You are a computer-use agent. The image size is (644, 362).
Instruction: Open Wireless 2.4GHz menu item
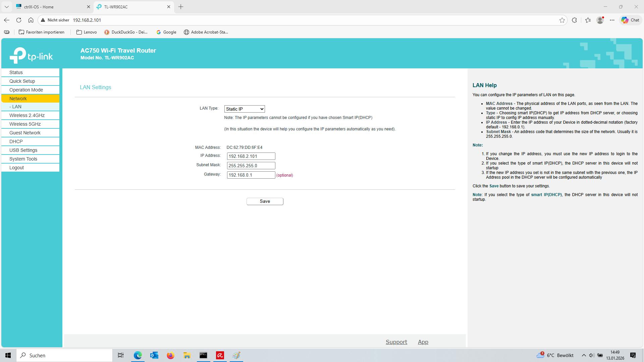27,115
